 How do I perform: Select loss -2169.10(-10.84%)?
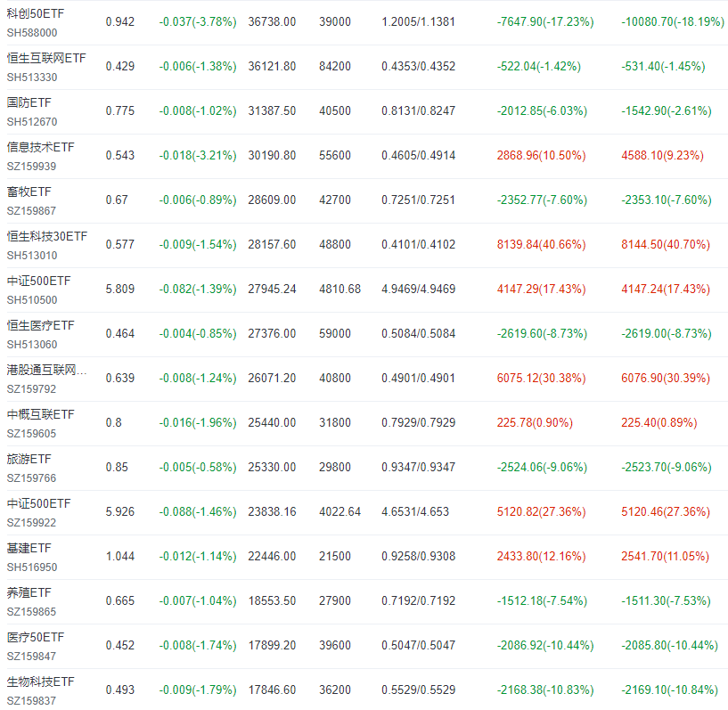[x=669, y=690]
